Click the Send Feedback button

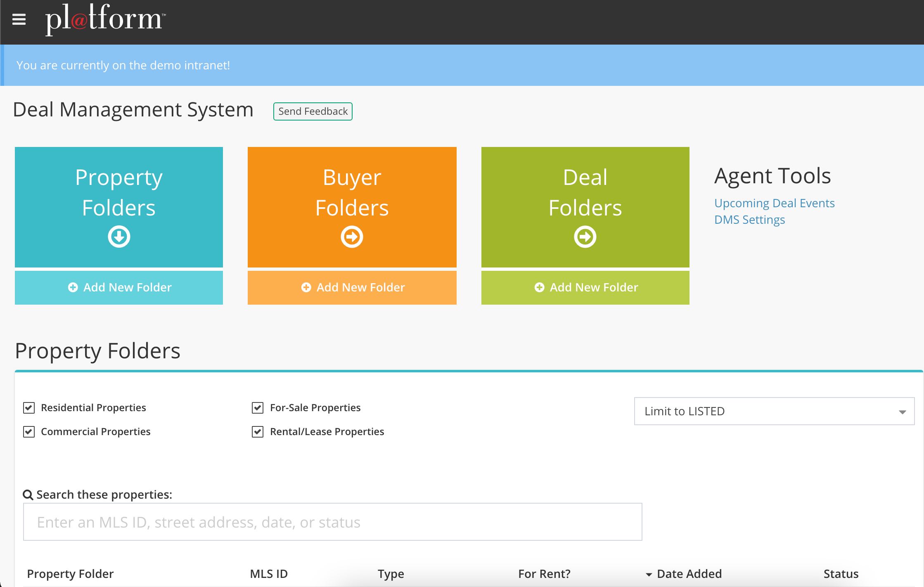click(x=313, y=111)
